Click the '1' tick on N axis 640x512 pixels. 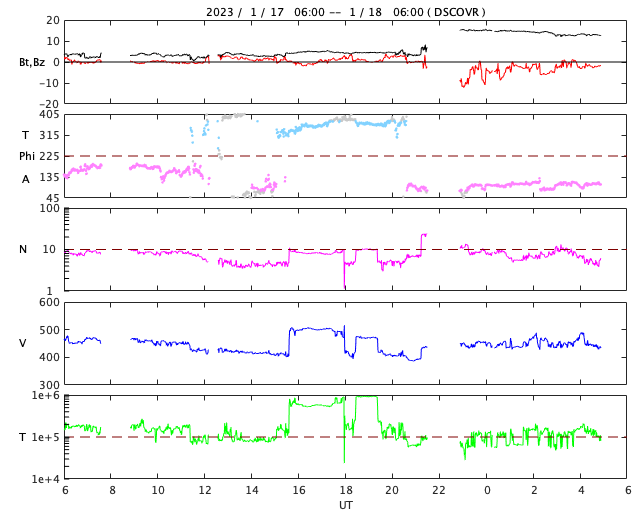[x=50, y=291]
